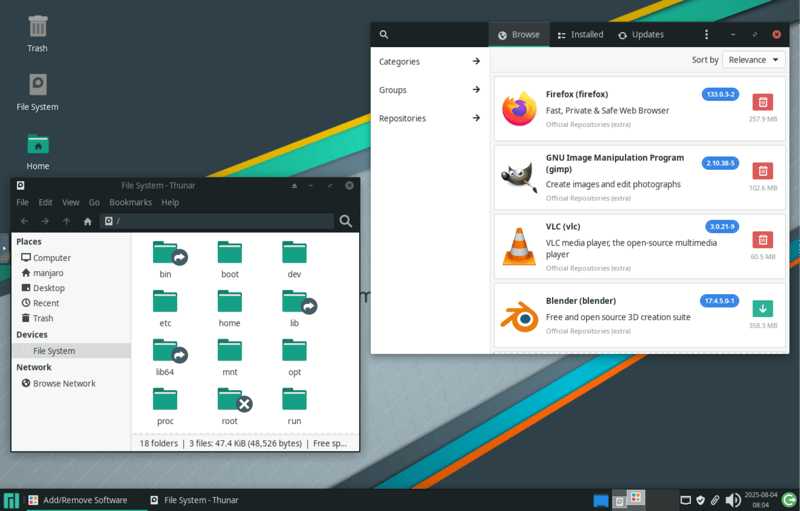This screenshot has width=800, height=511.
Task: Open the Sort by Relevance dropdown
Action: pos(753,60)
